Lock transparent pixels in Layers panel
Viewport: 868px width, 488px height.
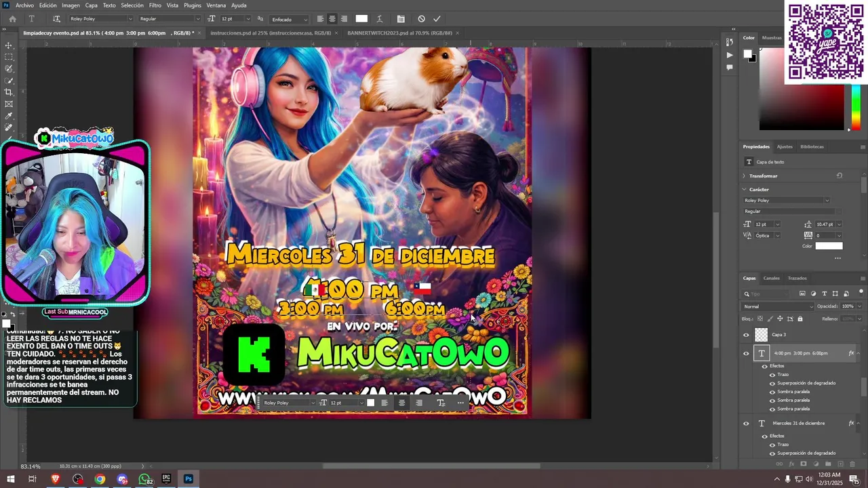tap(760, 319)
